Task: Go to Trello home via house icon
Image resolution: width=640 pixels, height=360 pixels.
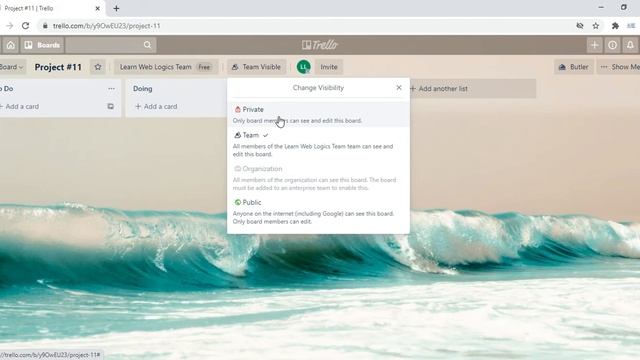Action: (x=10, y=45)
